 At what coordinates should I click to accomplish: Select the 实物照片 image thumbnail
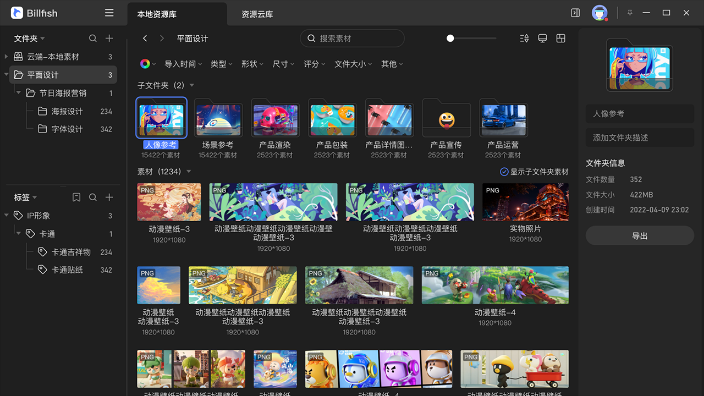point(525,202)
